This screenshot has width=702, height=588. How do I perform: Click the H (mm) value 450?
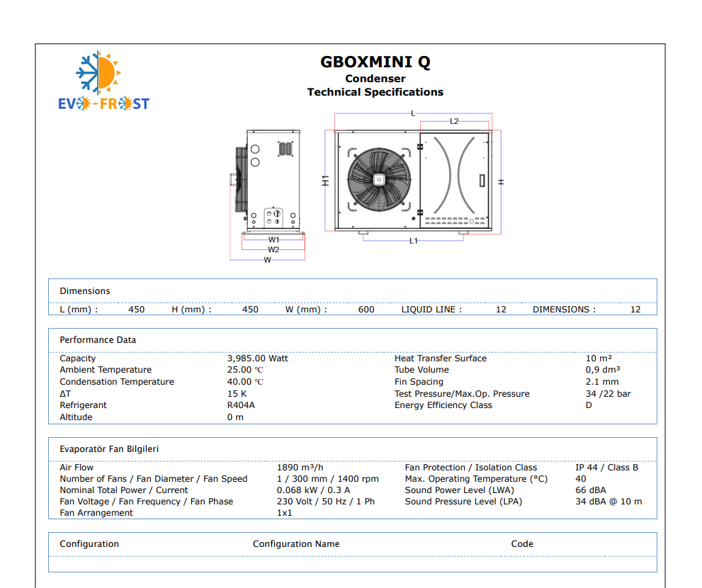click(x=250, y=310)
